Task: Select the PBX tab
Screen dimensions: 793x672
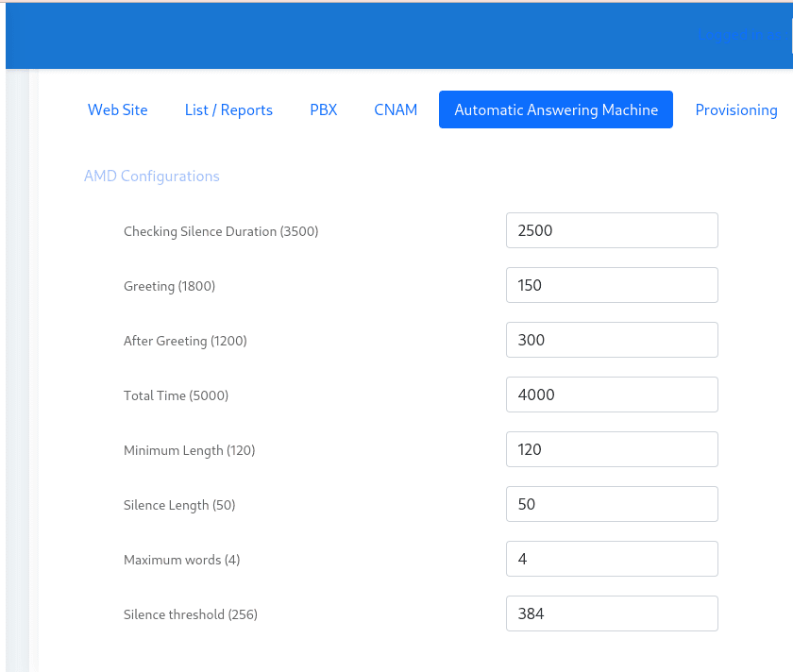Action: [323, 109]
